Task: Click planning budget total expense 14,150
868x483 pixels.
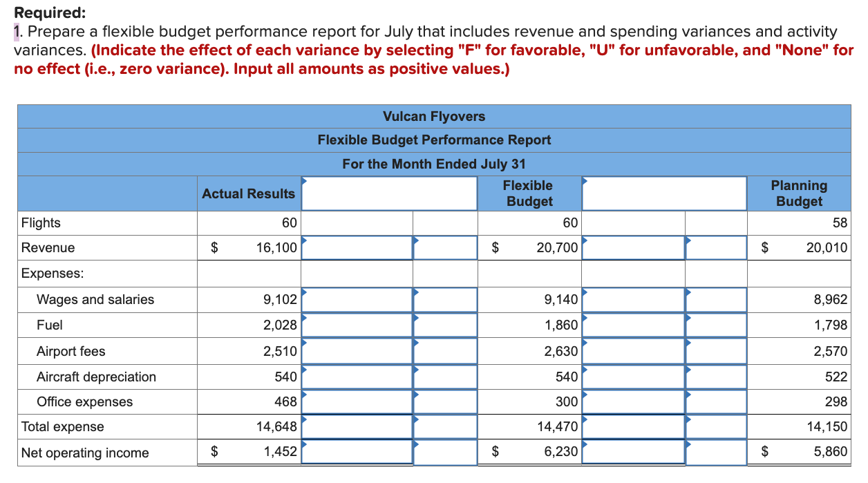Action: 827,427
